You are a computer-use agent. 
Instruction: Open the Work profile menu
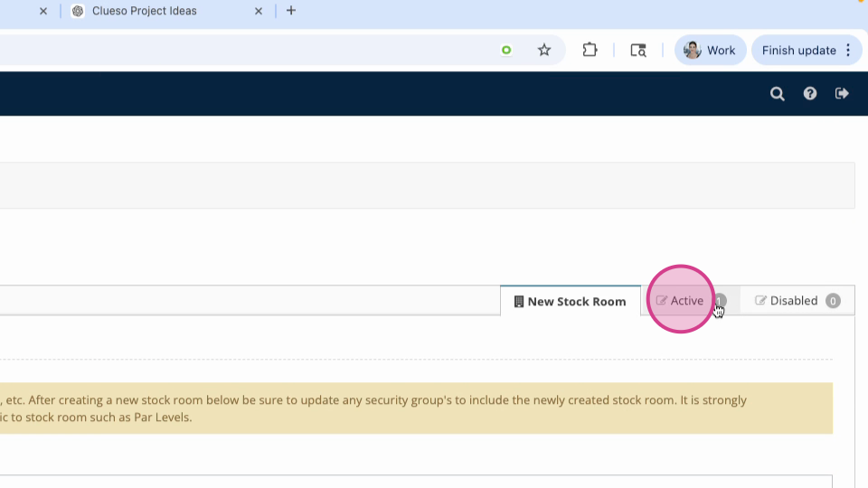point(710,51)
